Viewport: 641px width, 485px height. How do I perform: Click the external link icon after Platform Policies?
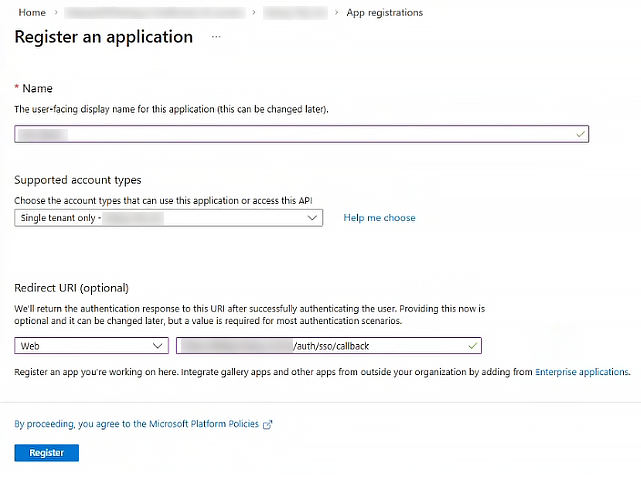click(267, 424)
